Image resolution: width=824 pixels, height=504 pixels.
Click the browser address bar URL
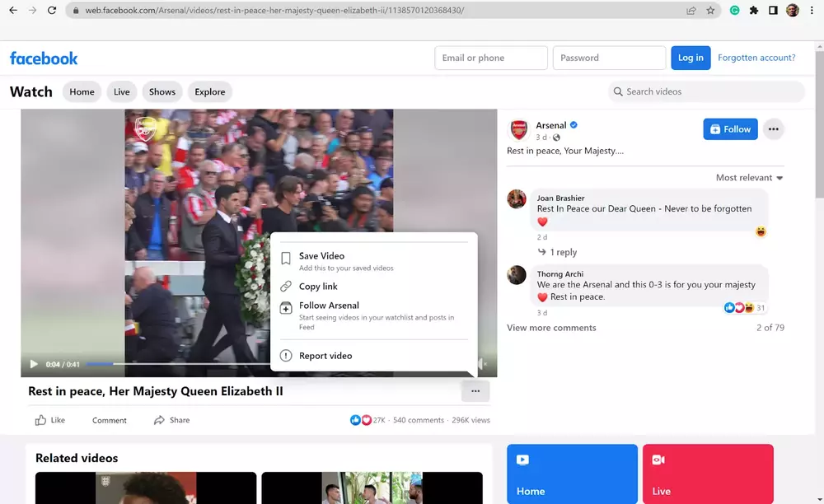274,10
